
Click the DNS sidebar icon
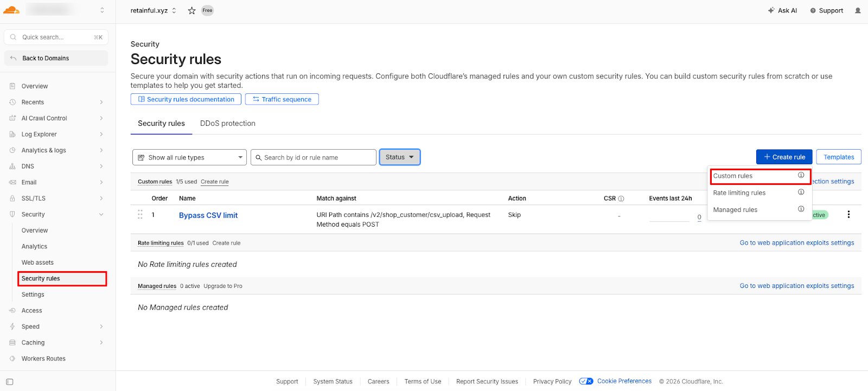[12, 166]
